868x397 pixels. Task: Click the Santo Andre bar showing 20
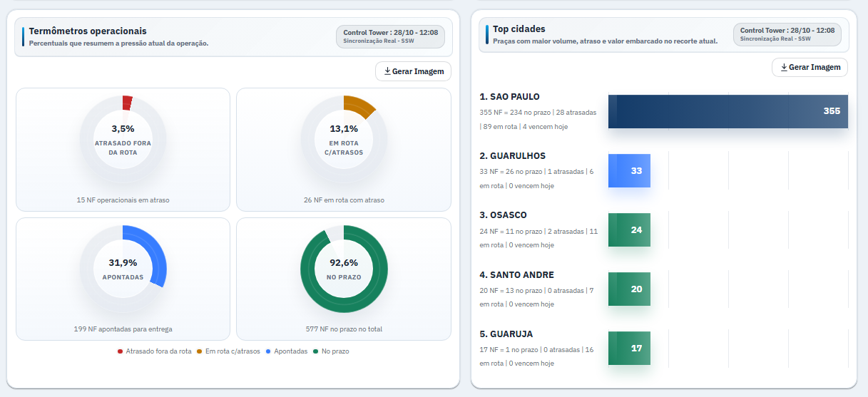629,289
